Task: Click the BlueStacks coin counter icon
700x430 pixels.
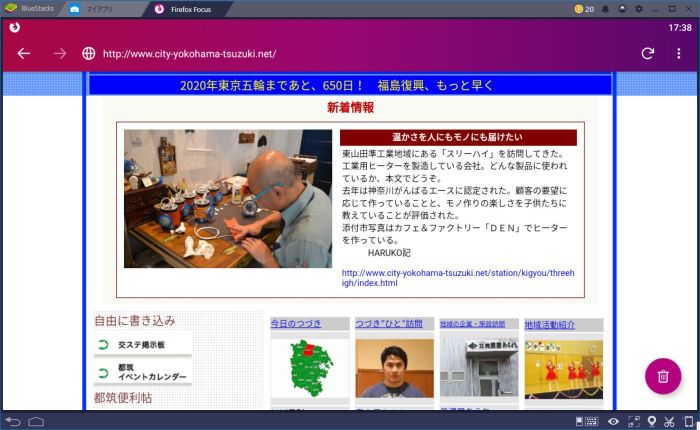Action: (579, 9)
